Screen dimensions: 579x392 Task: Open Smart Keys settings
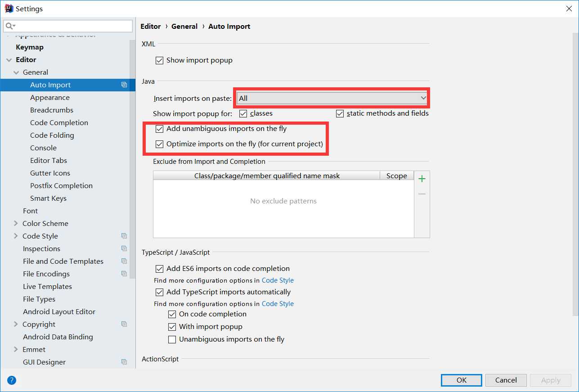pos(48,198)
